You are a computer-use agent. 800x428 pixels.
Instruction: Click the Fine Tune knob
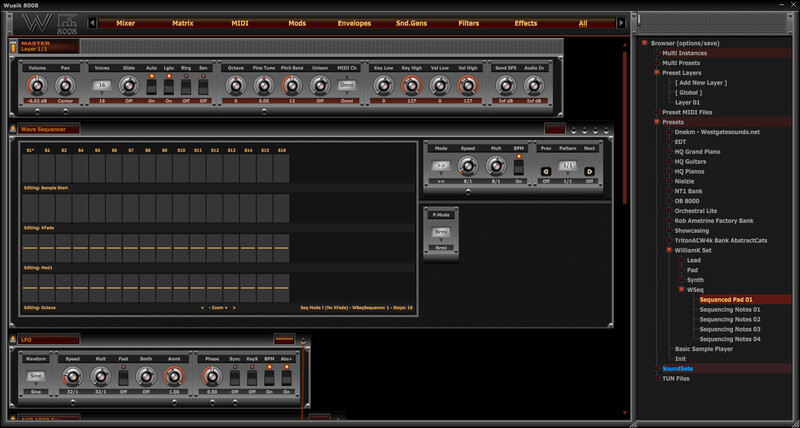(264, 86)
